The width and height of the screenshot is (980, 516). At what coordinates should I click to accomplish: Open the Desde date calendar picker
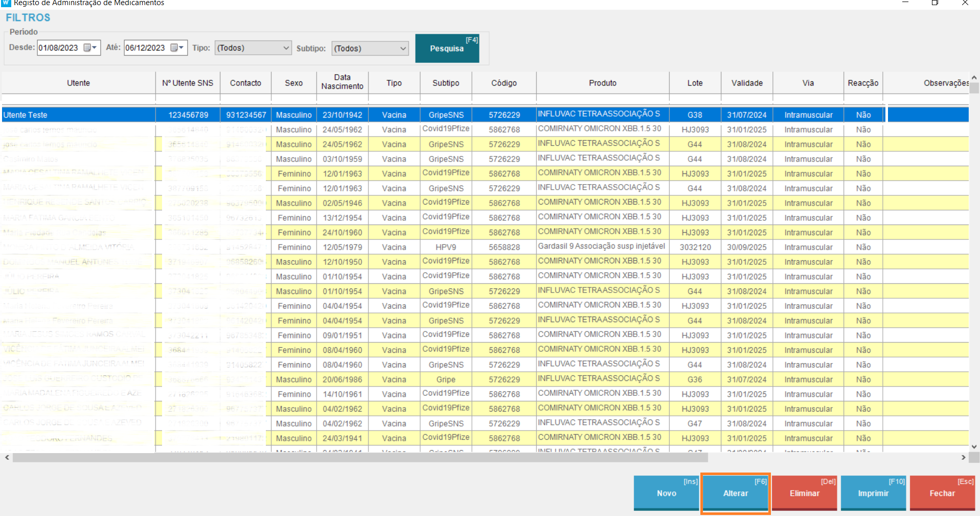(x=90, y=48)
